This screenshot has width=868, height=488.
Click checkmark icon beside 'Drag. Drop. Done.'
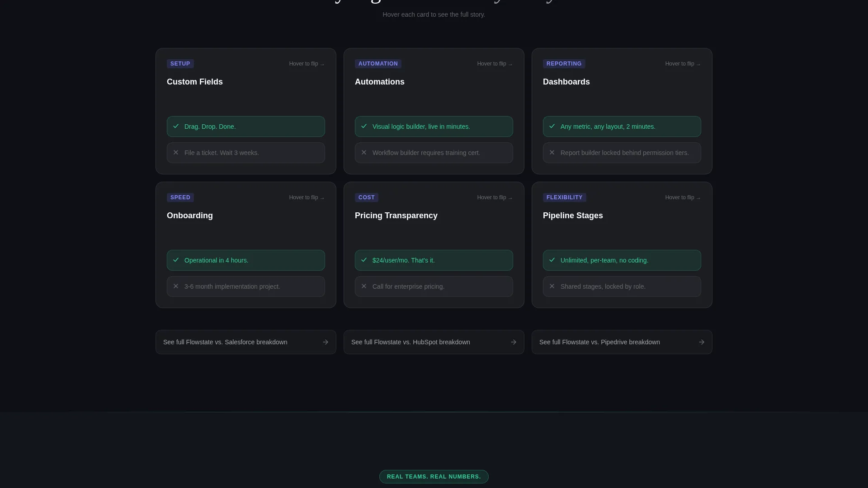pyautogui.click(x=176, y=126)
